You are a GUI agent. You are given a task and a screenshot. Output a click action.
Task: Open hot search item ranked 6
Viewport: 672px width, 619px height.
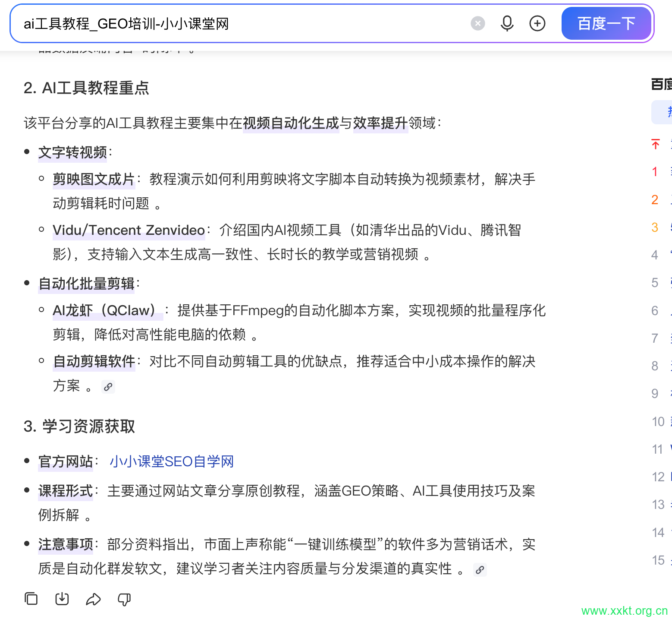pos(662,310)
